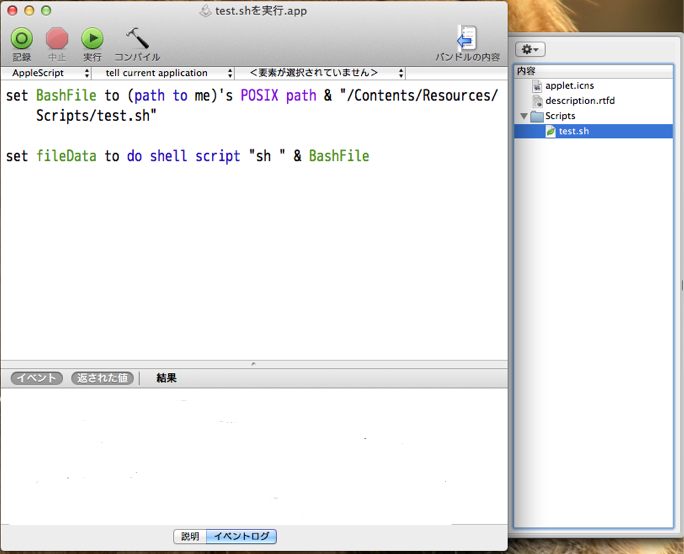The height and width of the screenshot is (554, 684).
Task: Click "do shell script" command text
Action: tap(183, 156)
